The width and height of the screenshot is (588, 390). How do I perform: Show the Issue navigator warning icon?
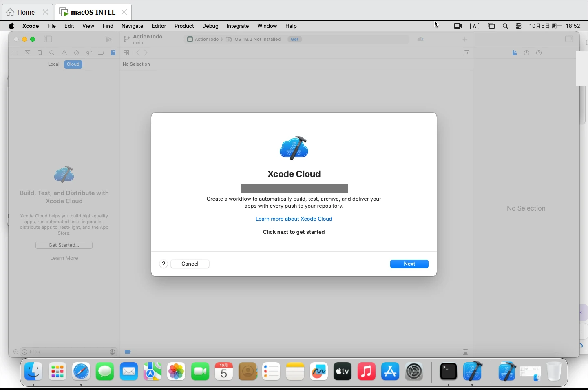pos(64,53)
